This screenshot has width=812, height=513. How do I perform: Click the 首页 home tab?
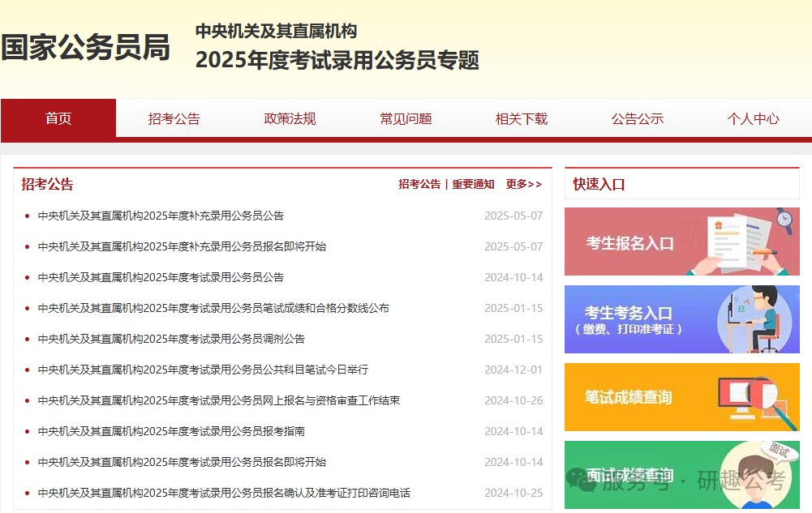[58, 118]
